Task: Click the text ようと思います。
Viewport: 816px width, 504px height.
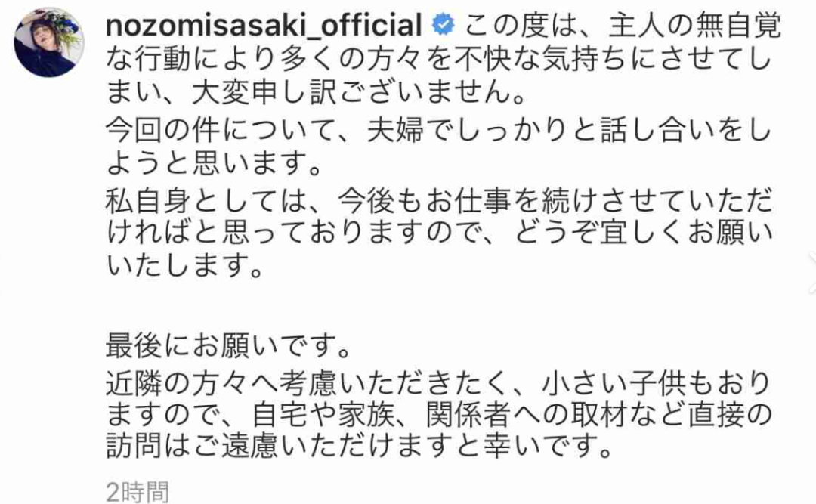Action: (210, 164)
